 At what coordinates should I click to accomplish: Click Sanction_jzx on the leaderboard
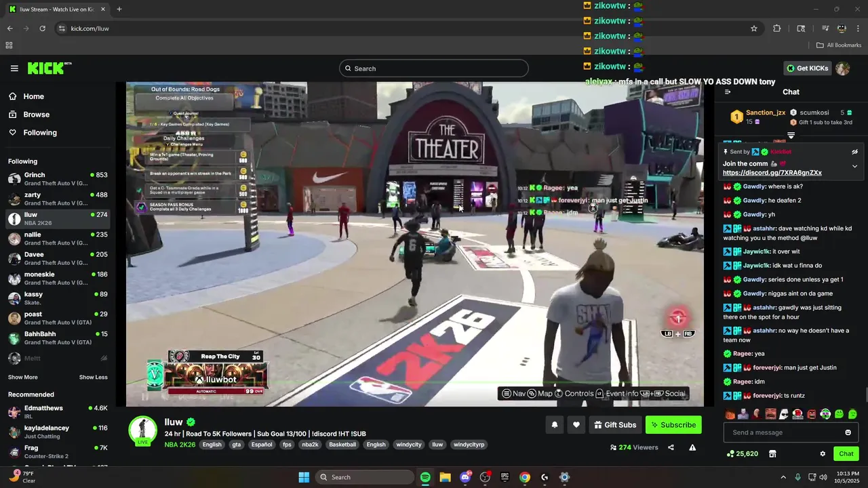(x=766, y=113)
